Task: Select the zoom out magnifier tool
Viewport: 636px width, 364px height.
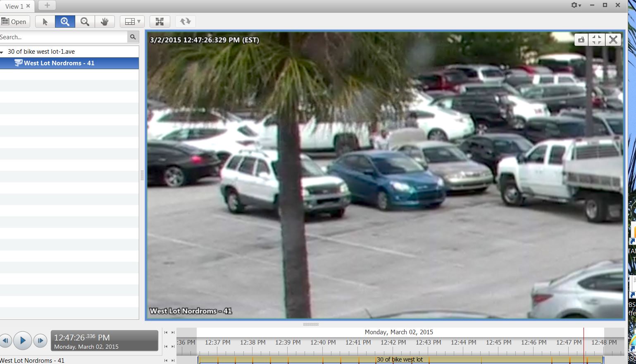Action: tap(85, 22)
